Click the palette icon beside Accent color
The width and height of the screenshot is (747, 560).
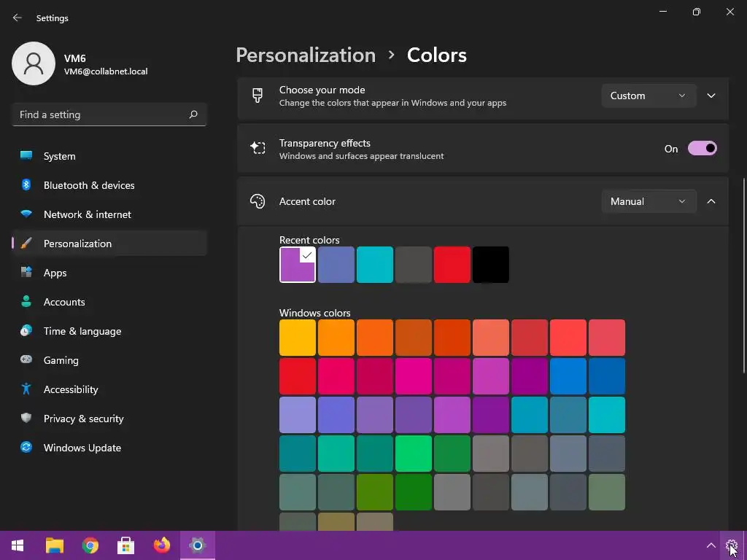tap(258, 201)
